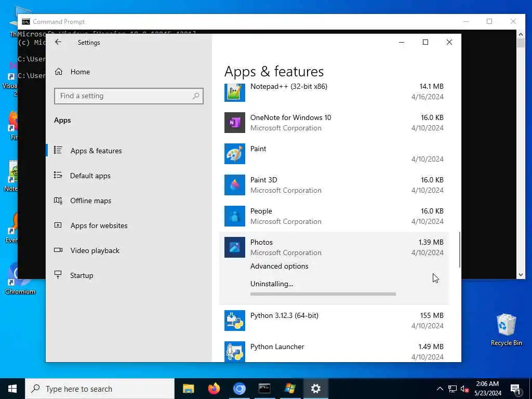532x399 pixels.
Task: Switch to Chromium in the taskbar
Action: (239, 389)
